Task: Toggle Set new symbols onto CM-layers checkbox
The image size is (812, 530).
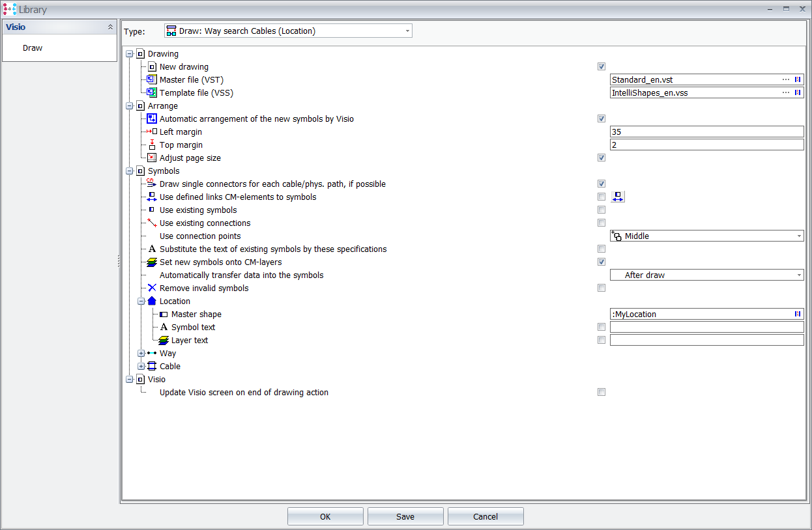Action: pyautogui.click(x=602, y=262)
